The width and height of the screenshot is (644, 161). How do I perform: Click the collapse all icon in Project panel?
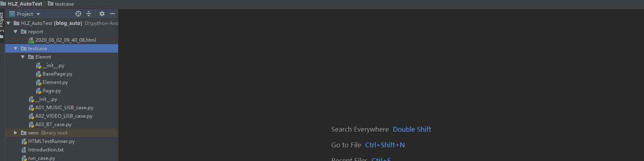click(x=89, y=14)
